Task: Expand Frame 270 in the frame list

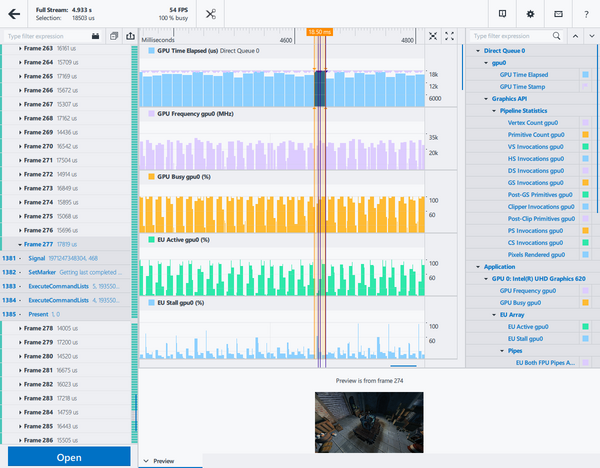Action: [x=21, y=146]
